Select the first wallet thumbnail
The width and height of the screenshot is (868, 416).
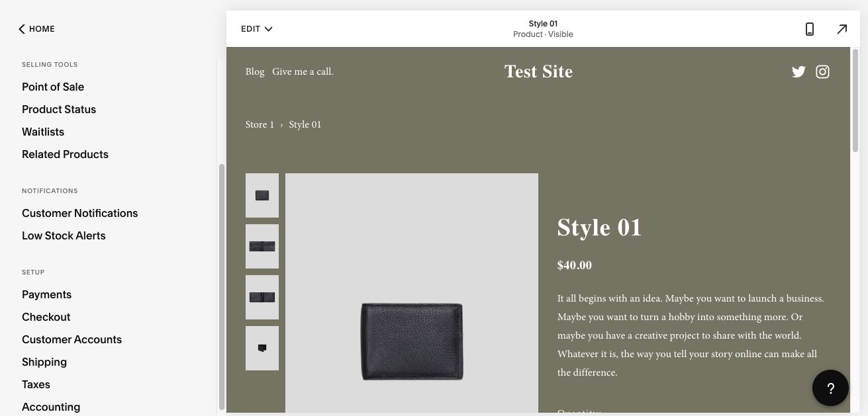262,195
